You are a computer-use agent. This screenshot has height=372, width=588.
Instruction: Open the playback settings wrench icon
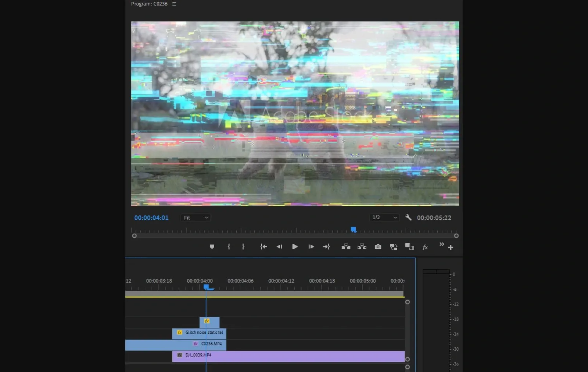(x=408, y=217)
